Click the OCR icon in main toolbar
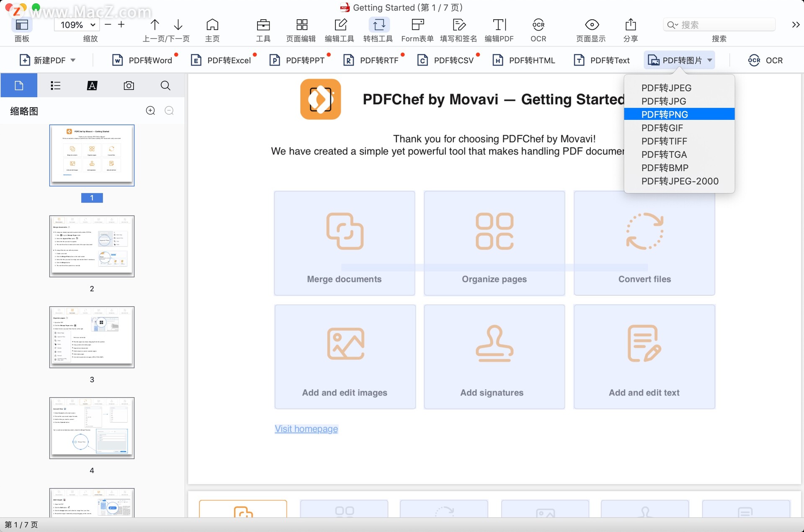The width and height of the screenshot is (804, 532). point(539,25)
